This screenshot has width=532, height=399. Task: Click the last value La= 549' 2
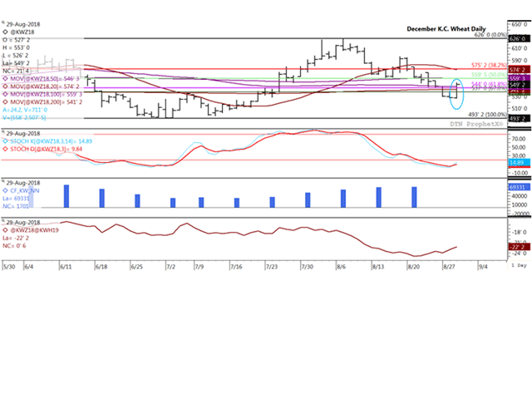(x=16, y=63)
